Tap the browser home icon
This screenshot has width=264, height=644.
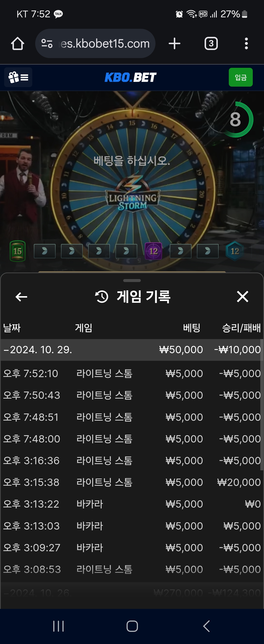click(x=18, y=43)
